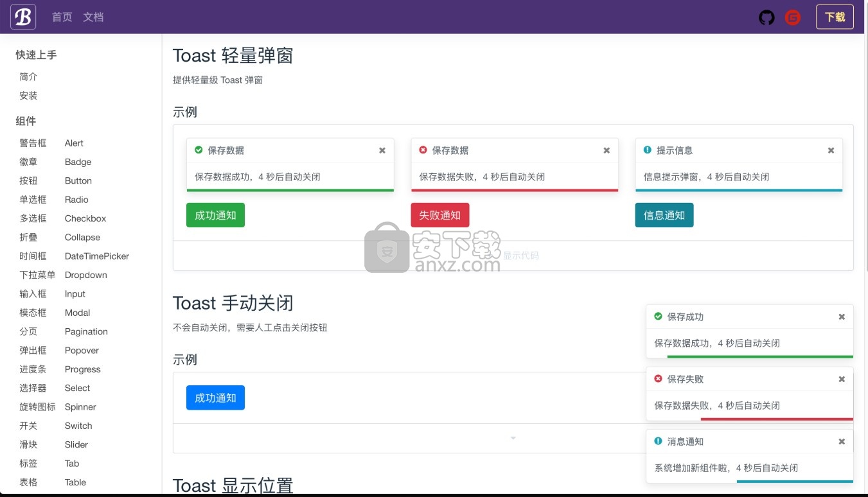
Task: Click teal progress bar in 消息通知 toast
Action: point(795,481)
